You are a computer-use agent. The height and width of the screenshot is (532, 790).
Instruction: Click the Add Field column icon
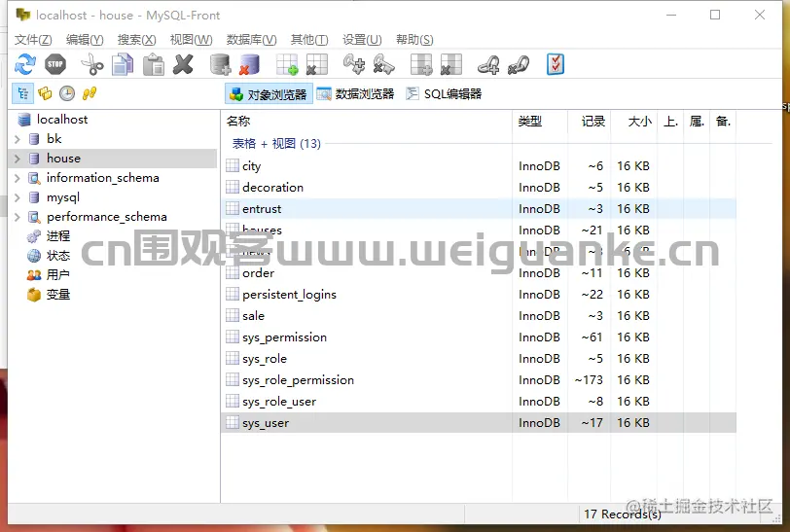coord(421,64)
